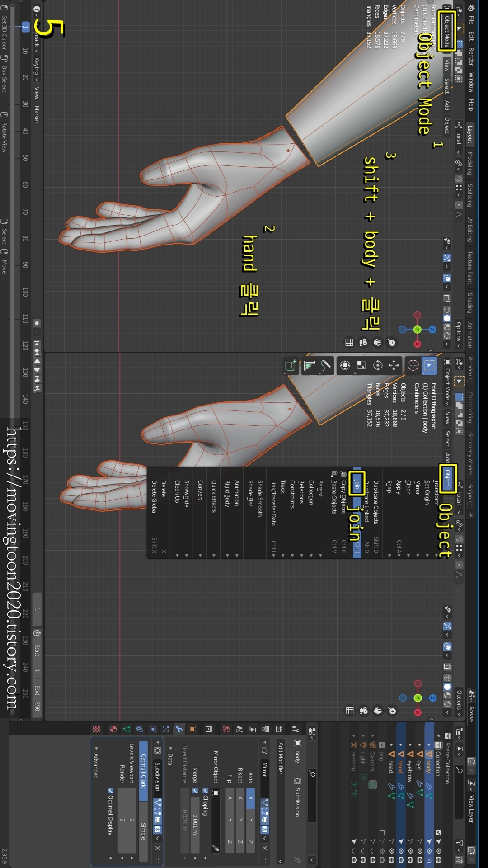Screen dimensions: 488x868
Task: Switch perspective/orthographic grid icon in Object-menu viewport
Action: [x=349, y=711]
